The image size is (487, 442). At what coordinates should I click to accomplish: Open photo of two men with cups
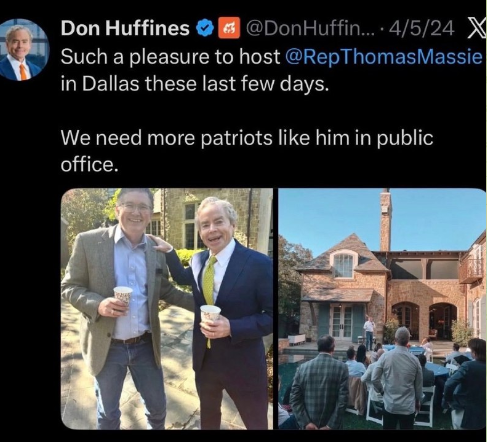tap(167, 309)
